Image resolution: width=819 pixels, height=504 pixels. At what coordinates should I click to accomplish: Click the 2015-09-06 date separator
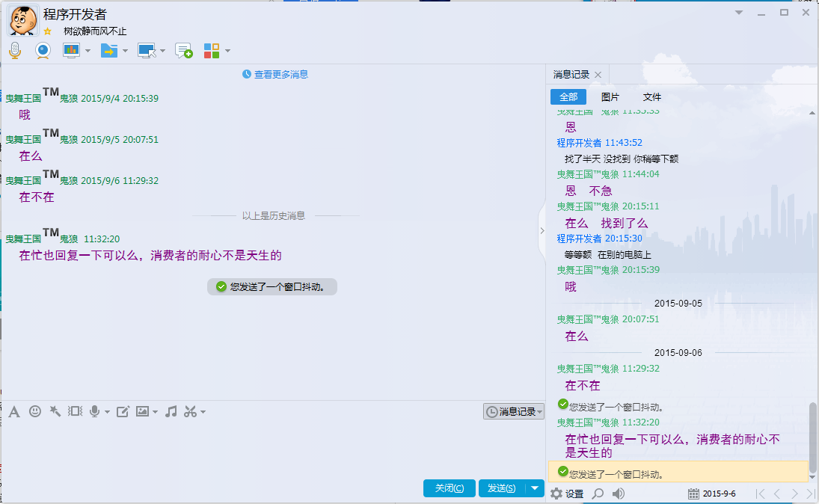678,352
